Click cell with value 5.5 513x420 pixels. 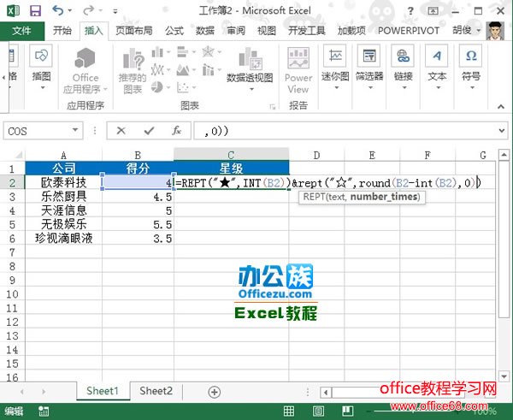[138, 225]
